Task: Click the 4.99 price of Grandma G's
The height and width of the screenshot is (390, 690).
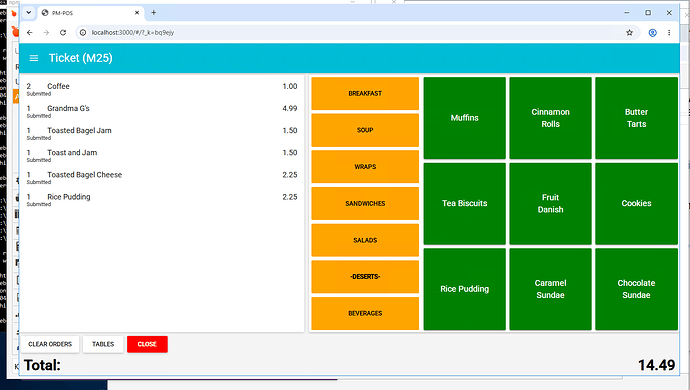Action: pyautogui.click(x=290, y=108)
